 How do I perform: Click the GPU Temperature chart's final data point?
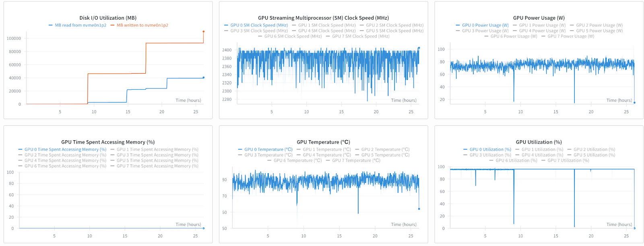(419, 209)
